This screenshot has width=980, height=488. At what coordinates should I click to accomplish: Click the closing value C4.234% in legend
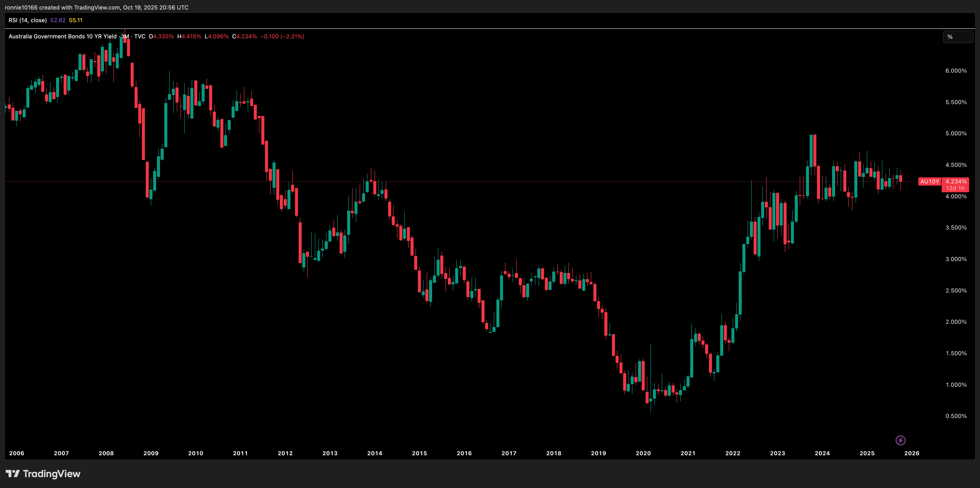click(245, 36)
